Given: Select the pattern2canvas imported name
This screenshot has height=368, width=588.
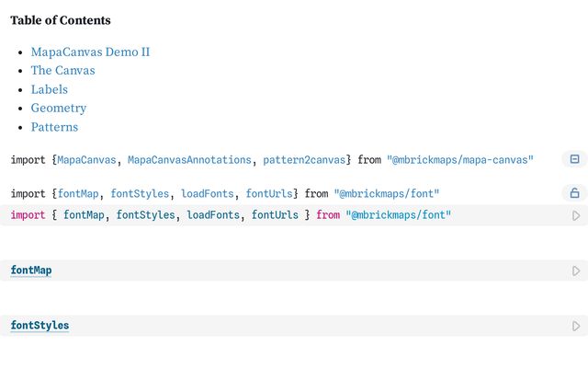Looking at the screenshot, I should pos(304,160).
